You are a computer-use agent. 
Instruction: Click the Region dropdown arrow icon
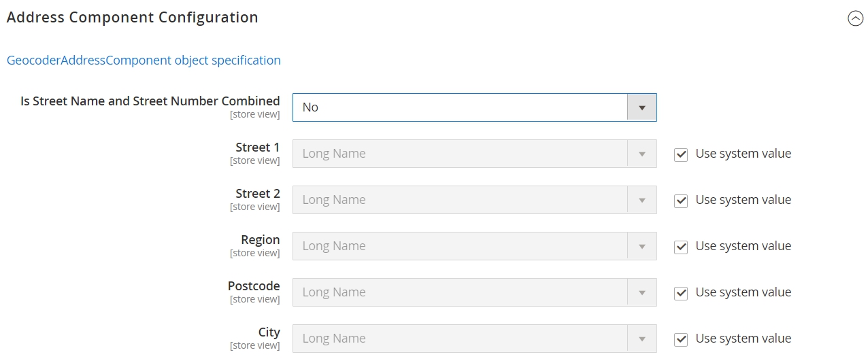tap(641, 246)
